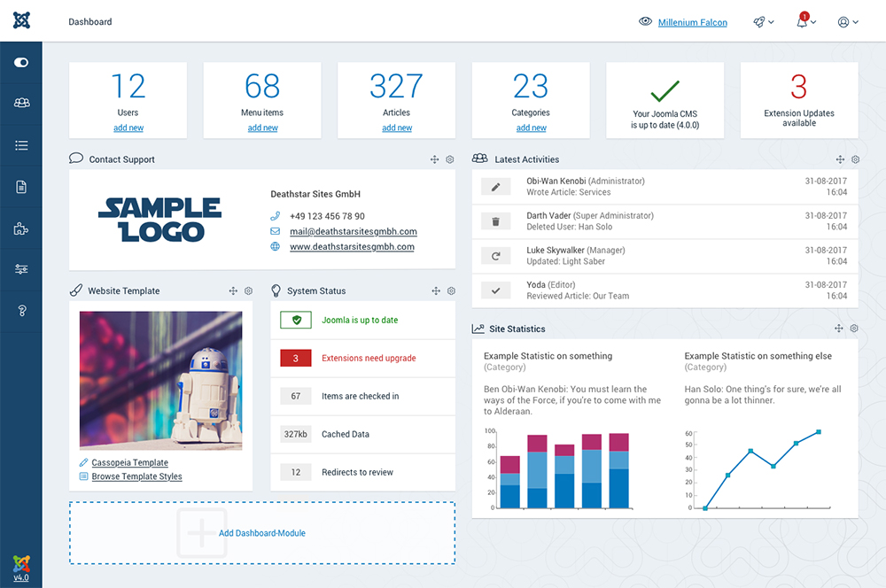Click Deleted User: Han Solo activity text

tap(570, 227)
